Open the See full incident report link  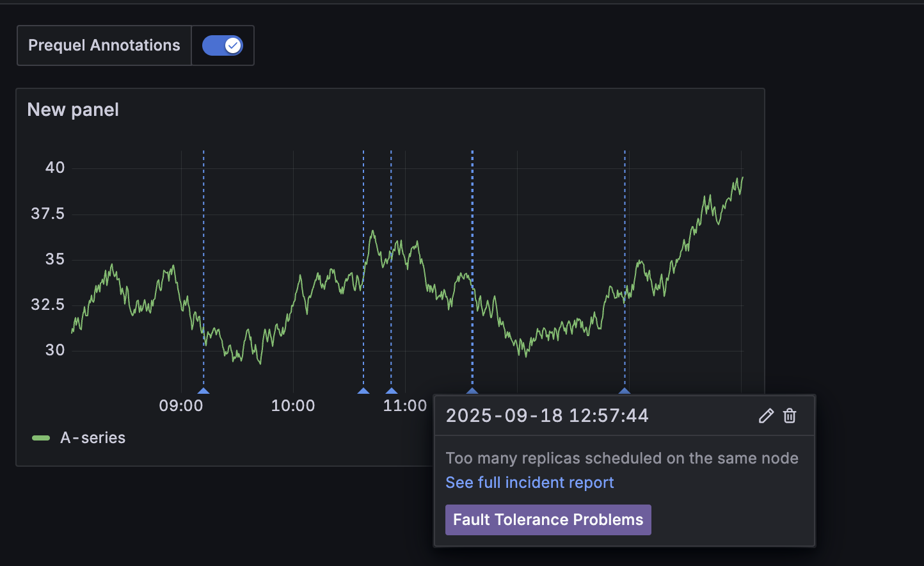[530, 483]
